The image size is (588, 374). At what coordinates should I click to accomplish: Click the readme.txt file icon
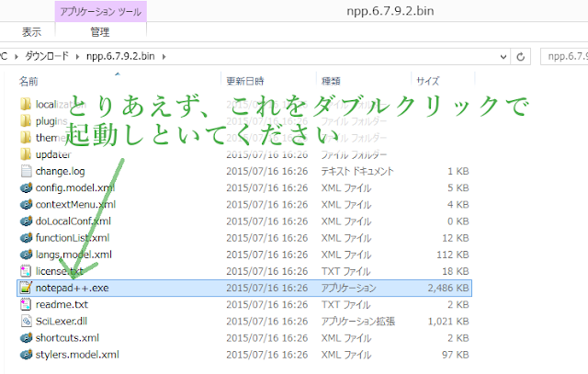click(26, 304)
